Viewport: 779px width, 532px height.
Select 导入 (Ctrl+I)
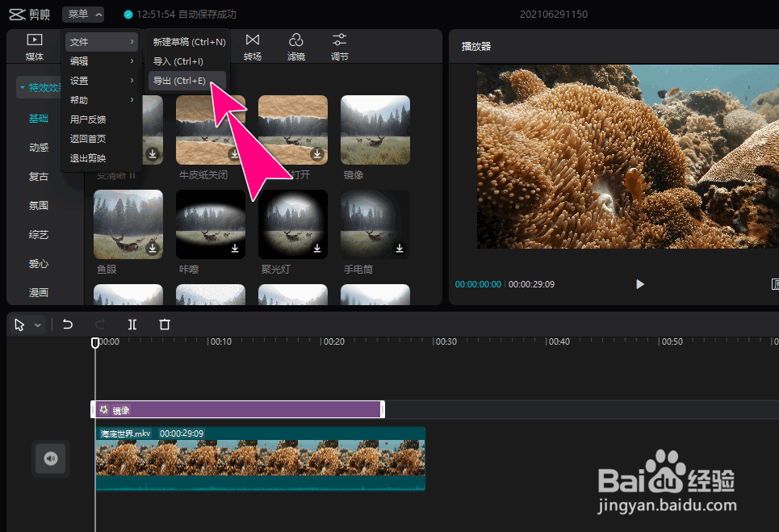[x=187, y=61]
